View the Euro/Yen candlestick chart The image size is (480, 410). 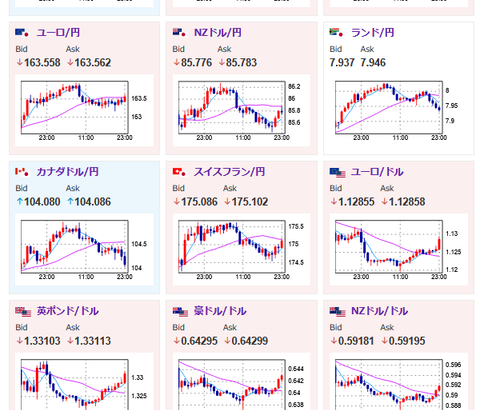(84, 110)
